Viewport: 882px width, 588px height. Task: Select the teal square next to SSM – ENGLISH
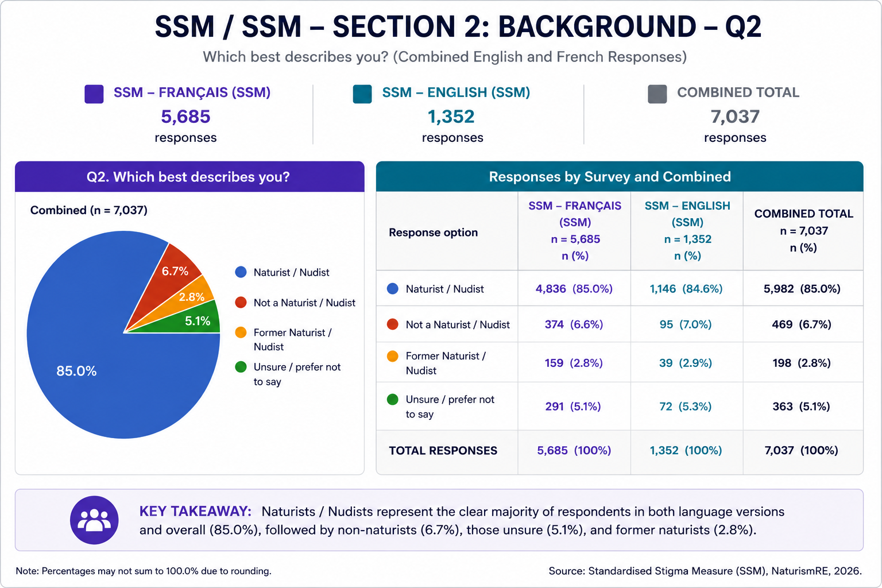(362, 94)
